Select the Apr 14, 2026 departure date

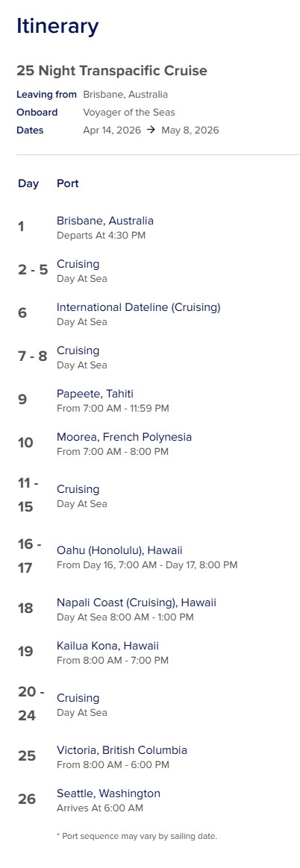(113, 130)
